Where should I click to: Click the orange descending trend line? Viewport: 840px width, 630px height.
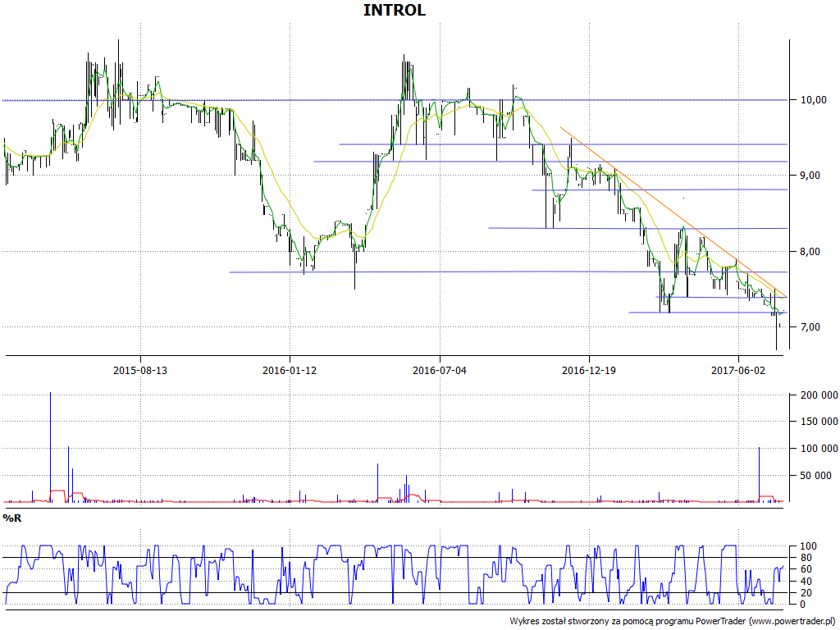tap(673, 212)
